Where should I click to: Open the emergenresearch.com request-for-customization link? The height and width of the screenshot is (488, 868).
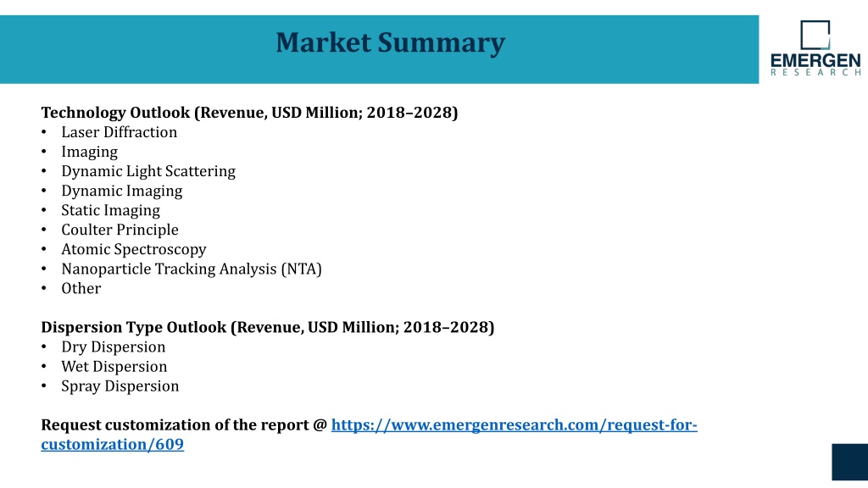[x=514, y=425]
